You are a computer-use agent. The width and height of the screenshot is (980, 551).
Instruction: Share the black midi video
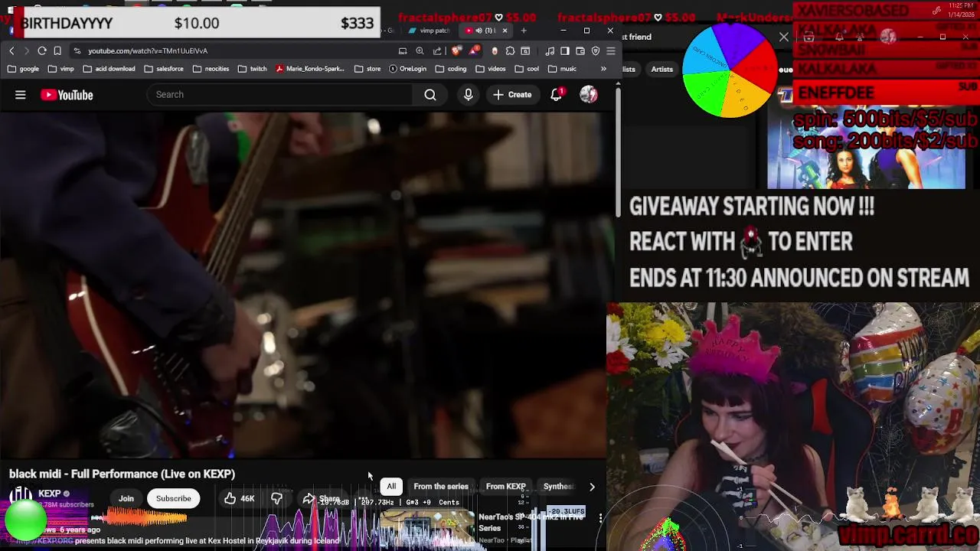pos(322,499)
